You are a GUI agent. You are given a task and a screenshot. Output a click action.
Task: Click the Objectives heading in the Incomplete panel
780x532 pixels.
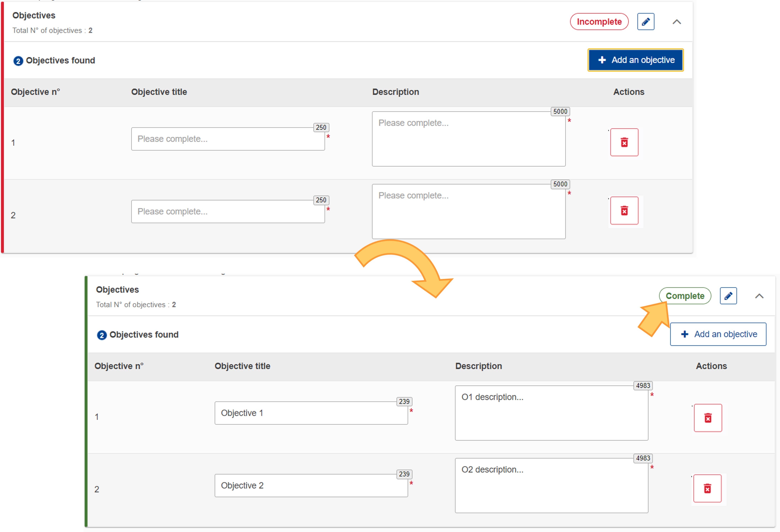[34, 15]
